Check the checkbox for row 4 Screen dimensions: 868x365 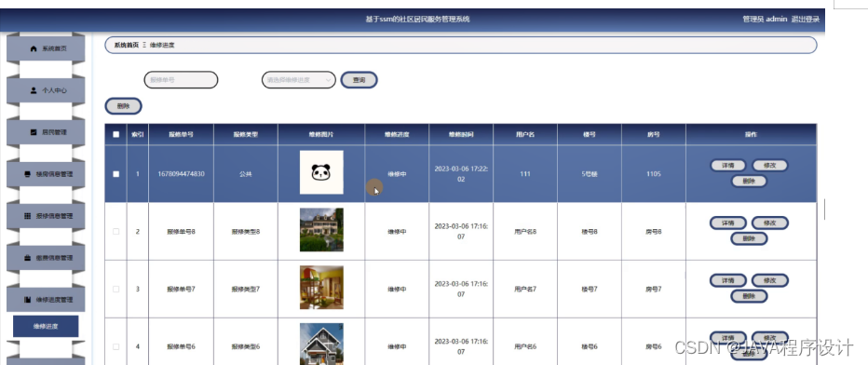point(115,346)
